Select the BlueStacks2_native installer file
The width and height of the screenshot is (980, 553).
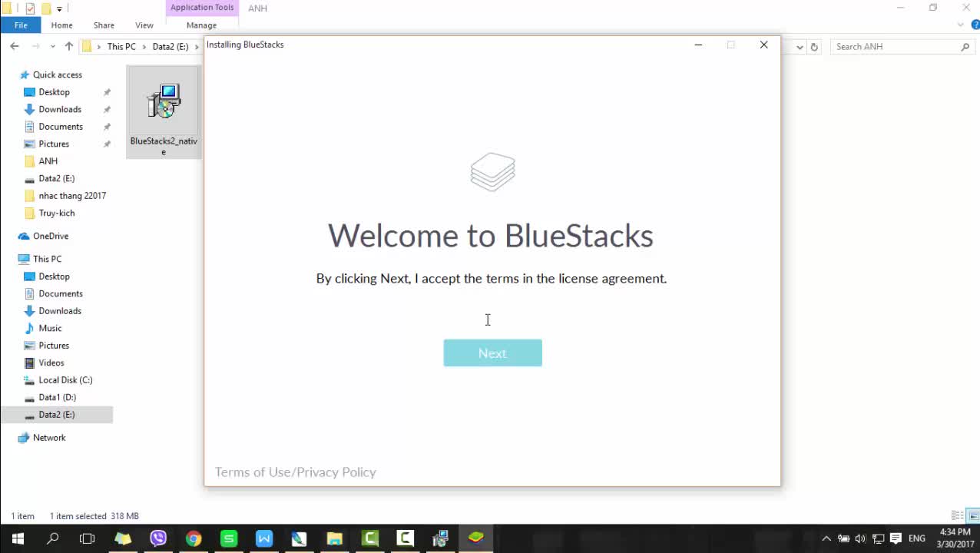[164, 112]
